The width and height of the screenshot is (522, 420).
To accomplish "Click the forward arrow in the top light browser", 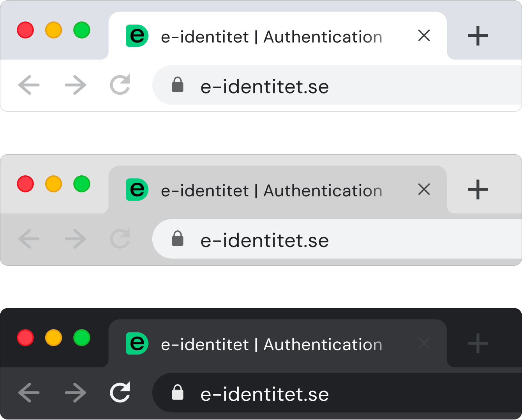I will point(76,85).
